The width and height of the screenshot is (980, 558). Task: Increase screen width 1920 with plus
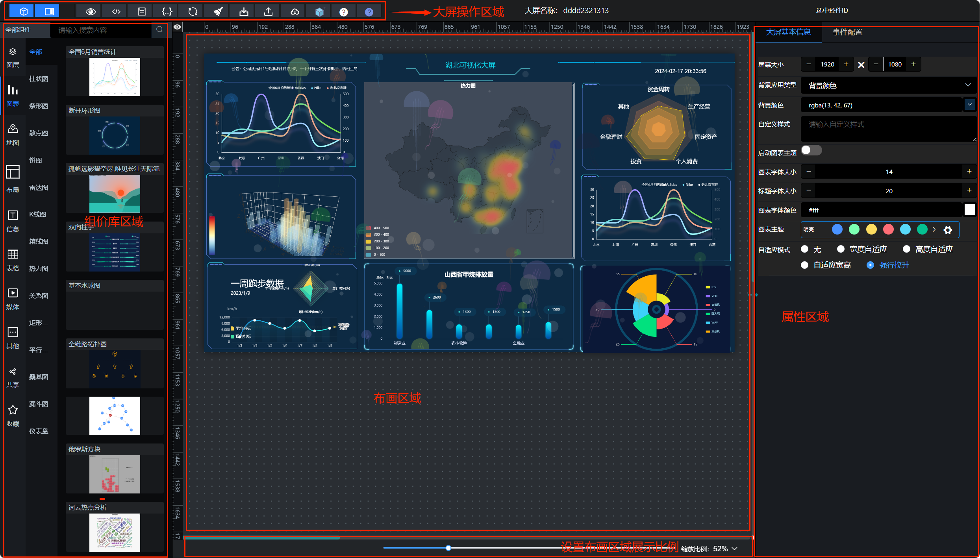(846, 64)
